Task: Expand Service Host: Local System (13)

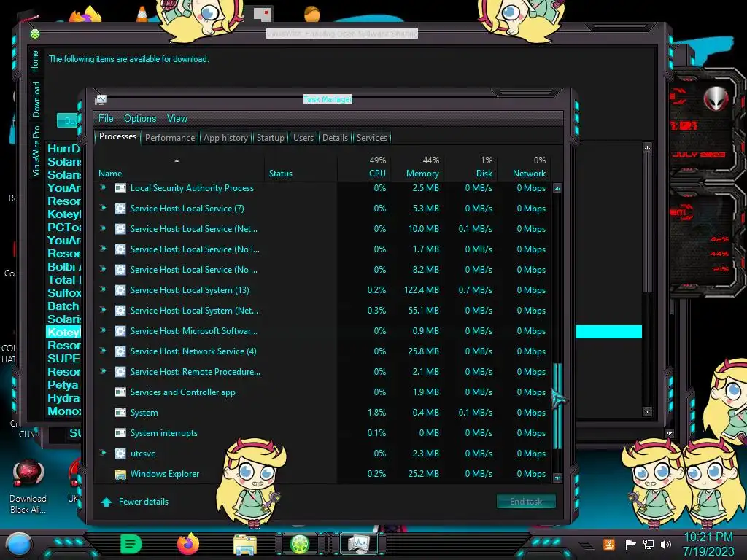Action: click(102, 289)
